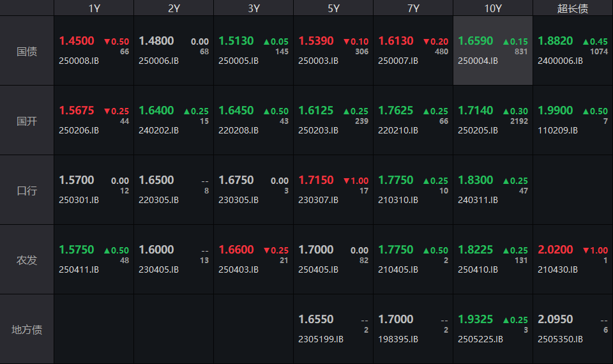The image size is (613, 364).
Task: Open bond code 2305199.IB
Action: (x=321, y=339)
